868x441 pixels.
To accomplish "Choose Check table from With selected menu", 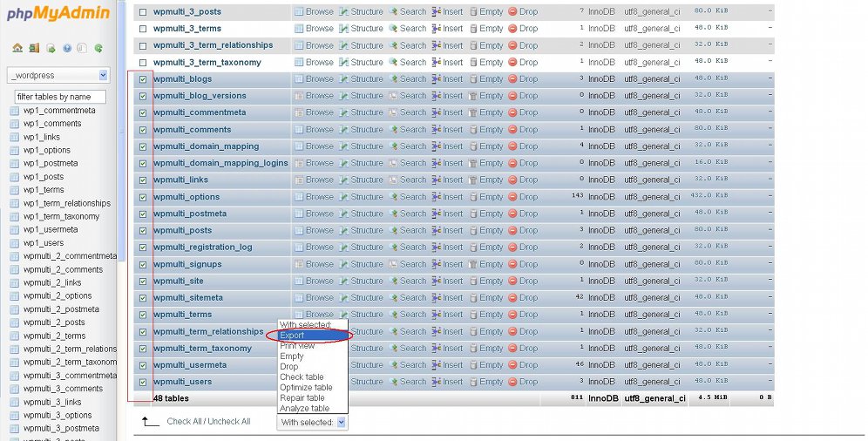I will (313, 377).
